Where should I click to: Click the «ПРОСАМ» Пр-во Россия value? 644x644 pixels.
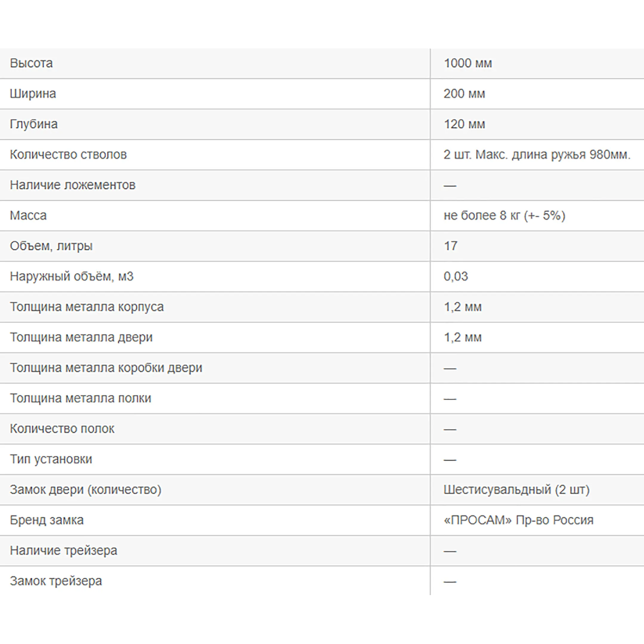518,520
